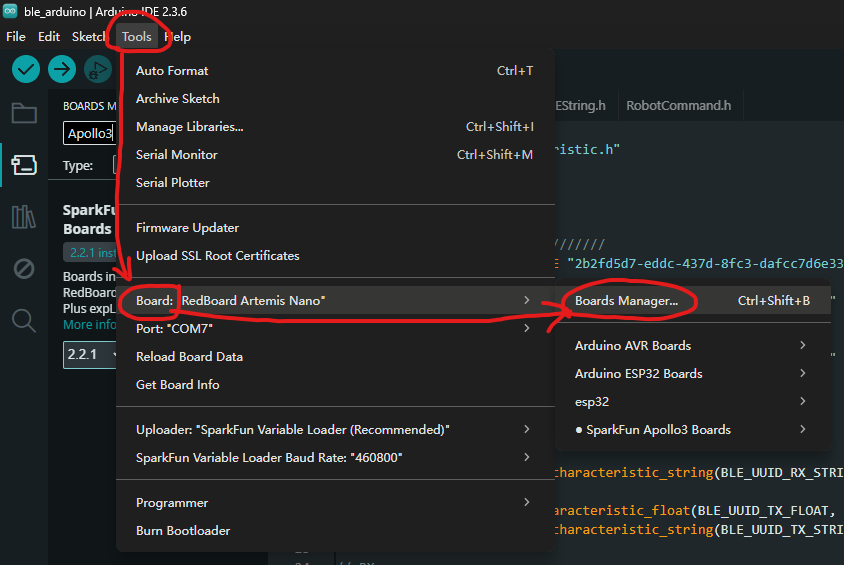Image resolution: width=844 pixels, height=565 pixels.
Task: Open the Debug sidebar icon
Action: pyautogui.click(x=24, y=269)
